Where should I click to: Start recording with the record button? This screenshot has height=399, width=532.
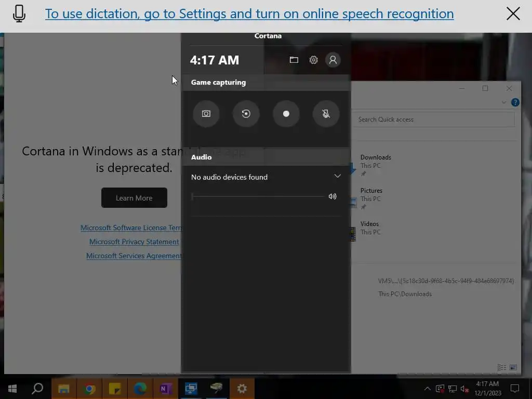coord(286,114)
